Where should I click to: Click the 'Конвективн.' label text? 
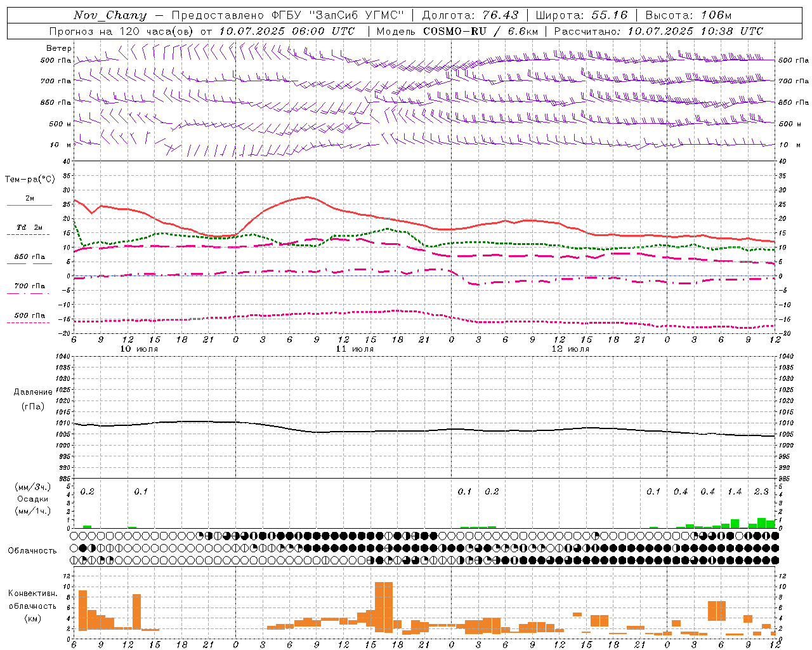click(x=33, y=594)
